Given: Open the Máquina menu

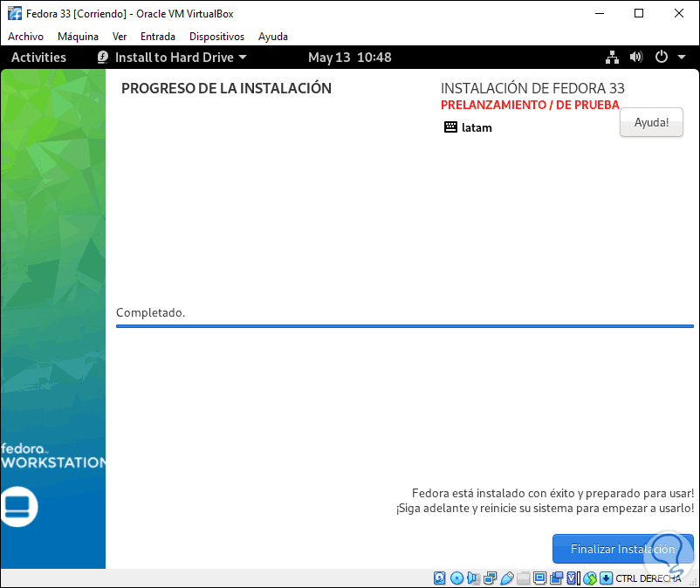Looking at the screenshot, I should [x=79, y=37].
